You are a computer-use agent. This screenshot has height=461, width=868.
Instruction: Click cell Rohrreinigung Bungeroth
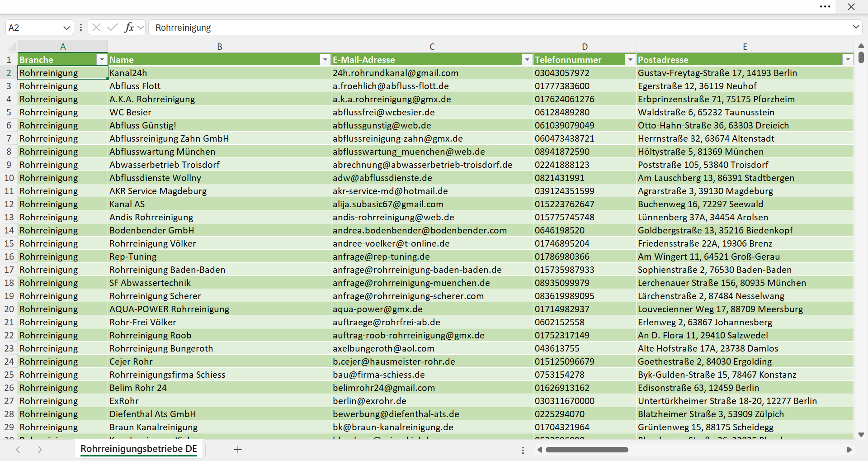219,348
